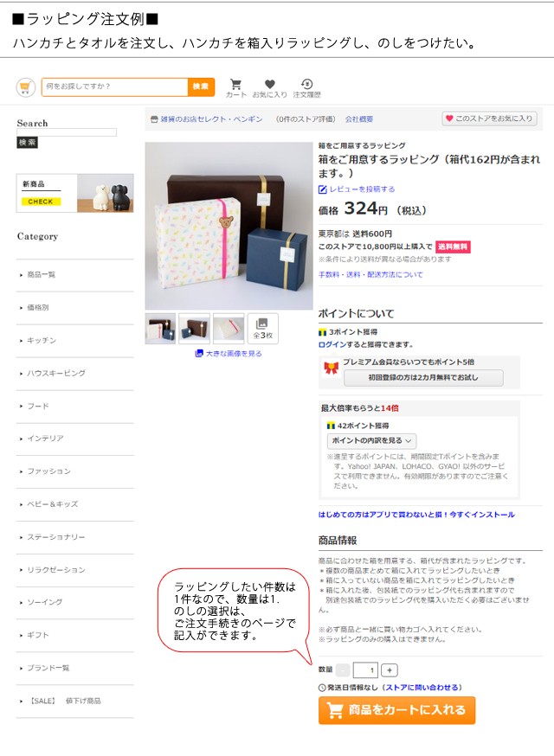The image size is (554, 756).
Task: Open お気に入り favorites heart icon
Action: pos(269,86)
